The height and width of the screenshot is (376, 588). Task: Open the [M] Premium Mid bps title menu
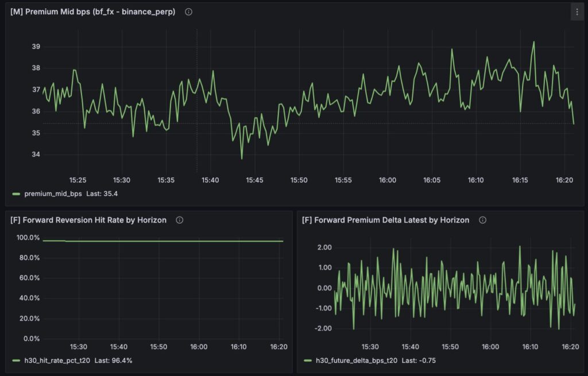point(93,12)
